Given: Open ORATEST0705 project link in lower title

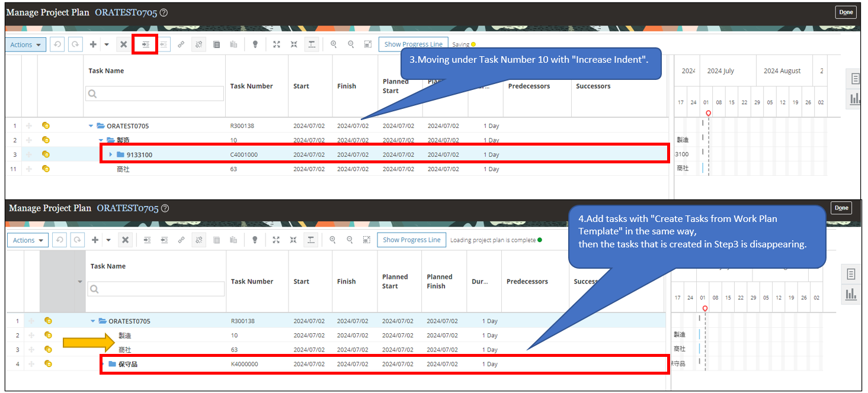Looking at the screenshot, I should point(128,208).
